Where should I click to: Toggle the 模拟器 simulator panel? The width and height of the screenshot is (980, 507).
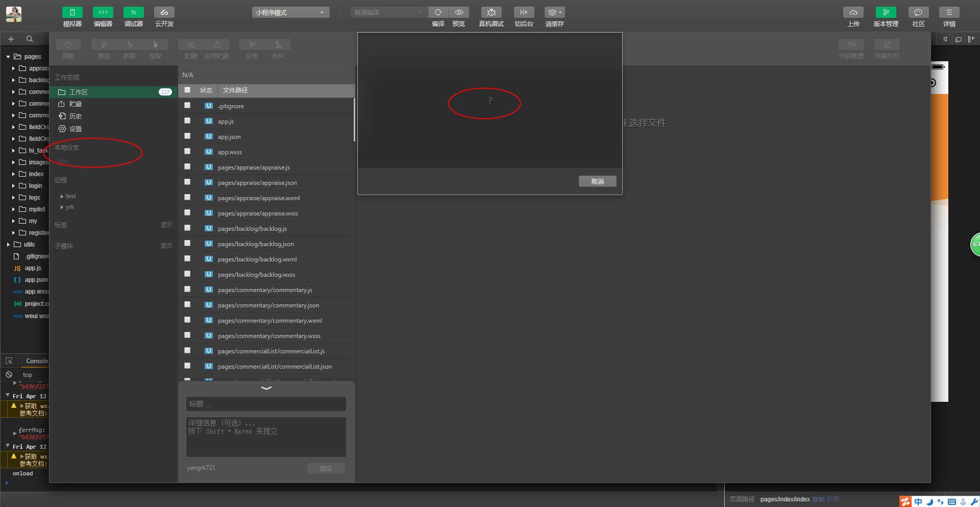[x=72, y=12]
